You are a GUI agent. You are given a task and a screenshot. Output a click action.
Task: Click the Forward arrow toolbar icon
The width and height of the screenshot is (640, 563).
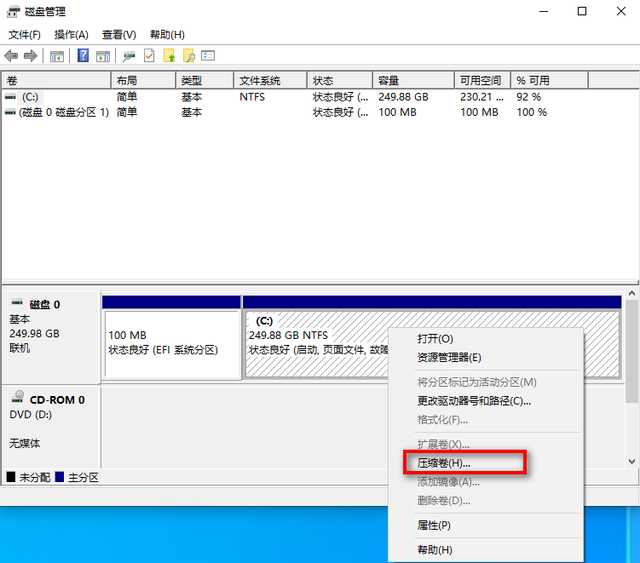[31, 56]
